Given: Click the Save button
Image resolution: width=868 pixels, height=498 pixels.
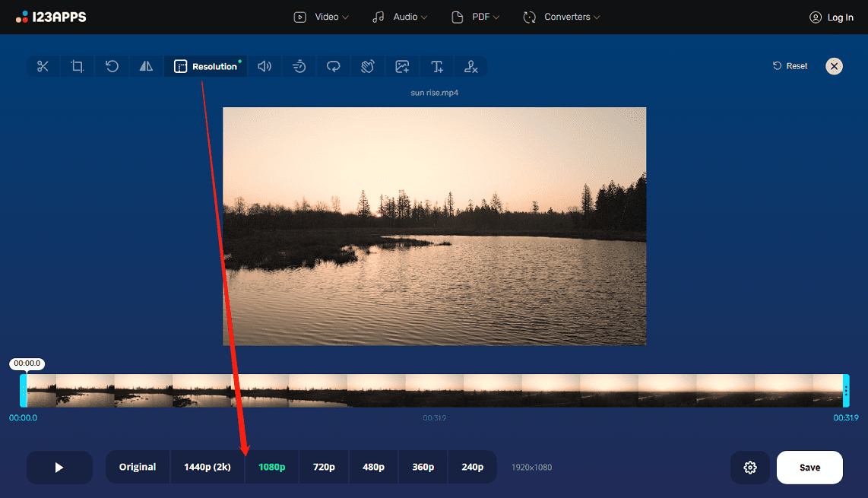Looking at the screenshot, I should [x=809, y=467].
